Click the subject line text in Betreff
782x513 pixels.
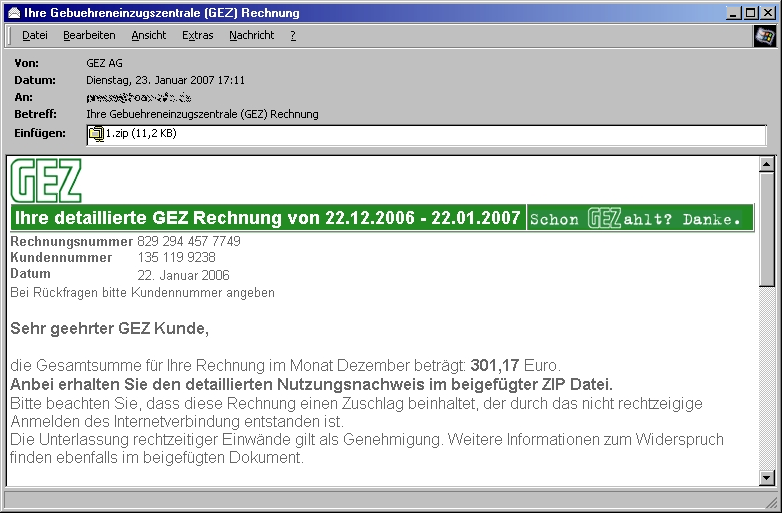point(202,114)
